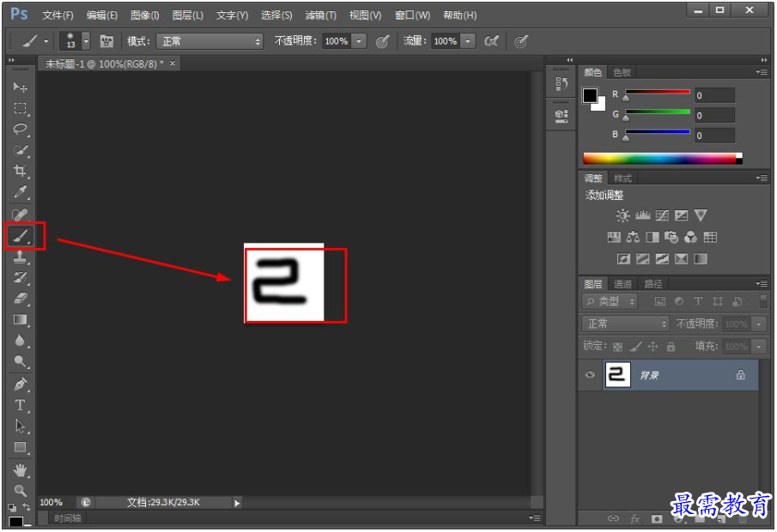Select the Gradient tool
This screenshot has width=777, height=532.
tap(20, 319)
